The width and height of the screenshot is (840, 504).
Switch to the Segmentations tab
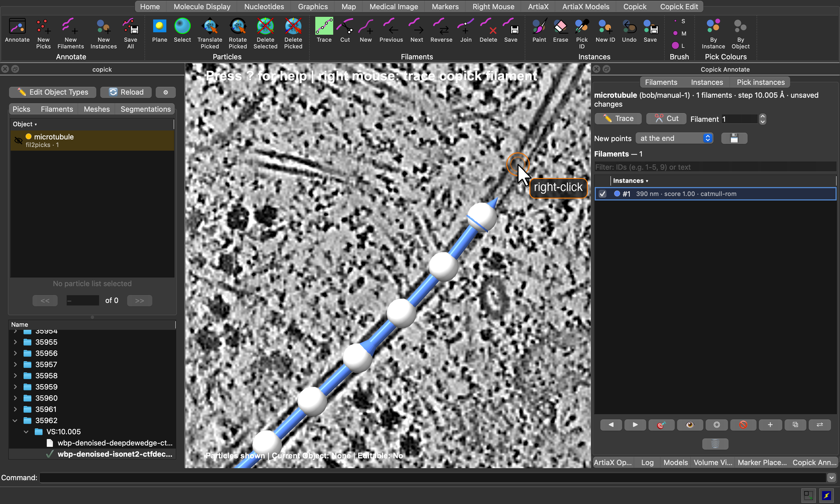[145, 109]
